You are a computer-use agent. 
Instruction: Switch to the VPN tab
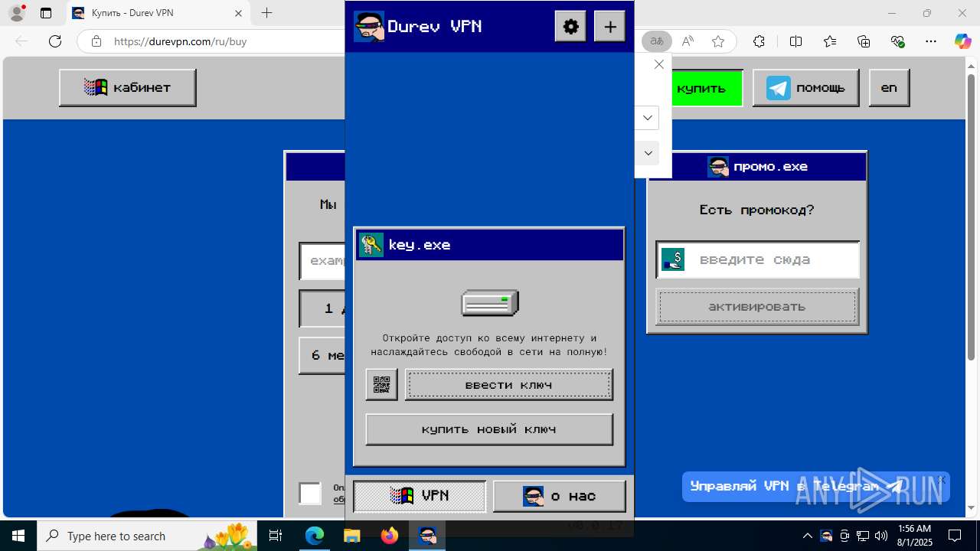(x=420, y=496)
